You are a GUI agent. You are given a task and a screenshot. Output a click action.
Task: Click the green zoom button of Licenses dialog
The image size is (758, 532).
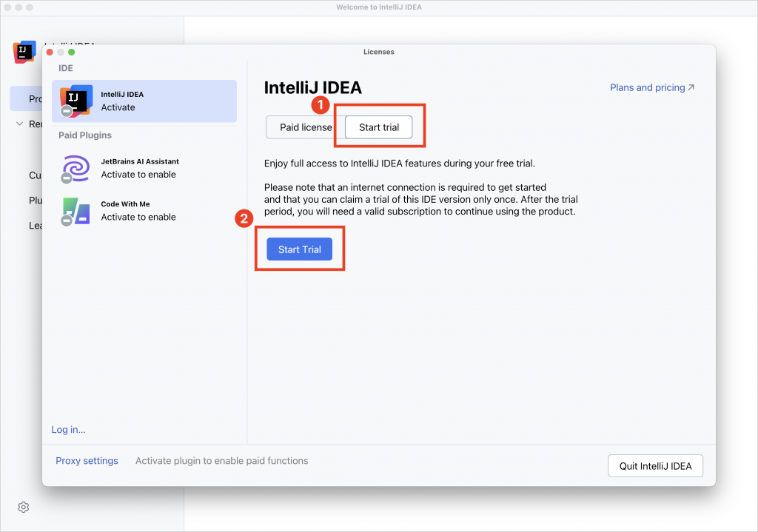(x=72, y=53)
